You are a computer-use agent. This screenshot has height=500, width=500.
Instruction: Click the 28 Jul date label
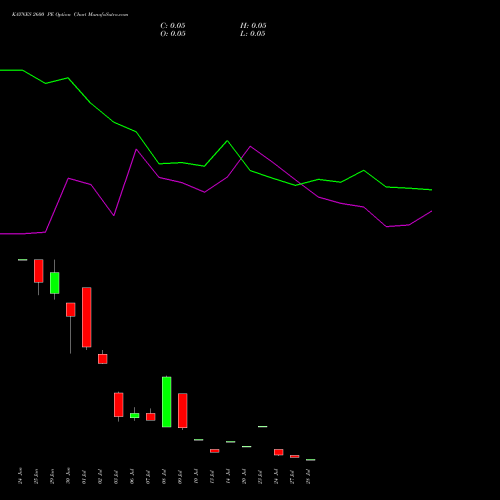(x=309, y=477)
